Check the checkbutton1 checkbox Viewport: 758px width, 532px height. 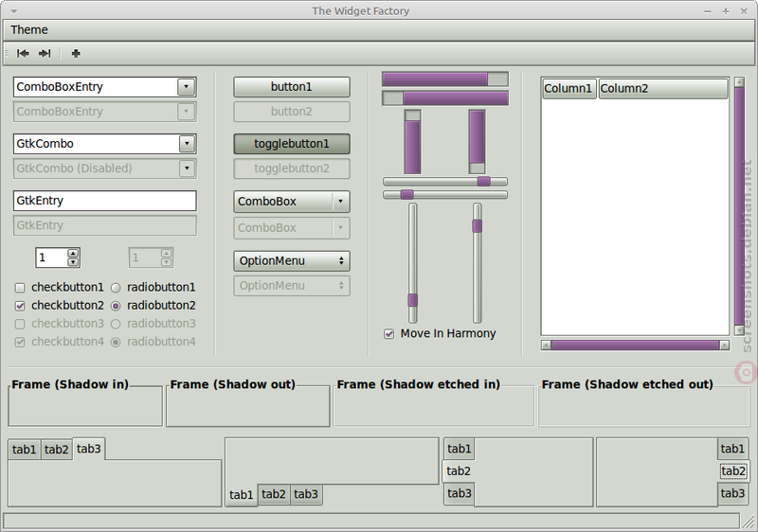(x=20, y=288)
